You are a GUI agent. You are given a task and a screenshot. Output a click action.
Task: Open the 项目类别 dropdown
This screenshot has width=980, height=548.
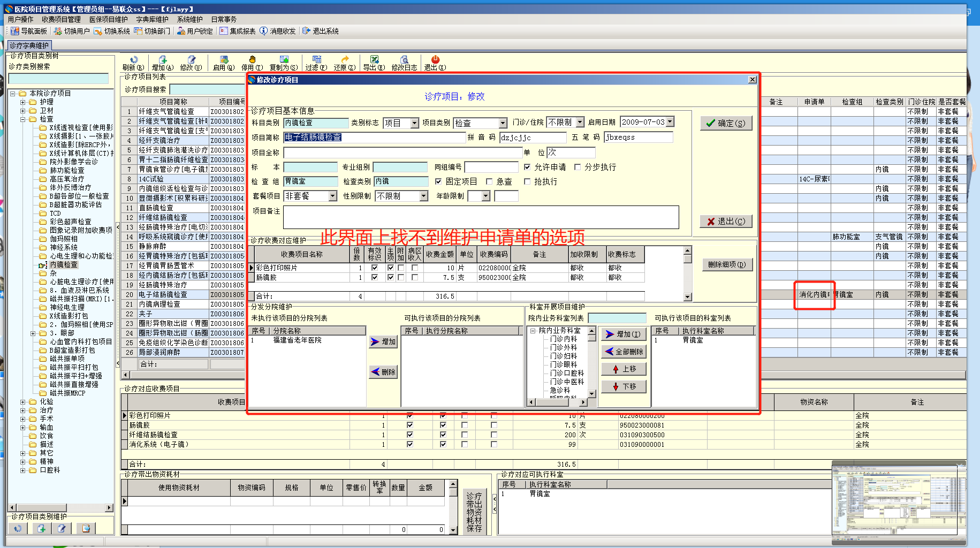pyautogui.click(x=503, y=123)
